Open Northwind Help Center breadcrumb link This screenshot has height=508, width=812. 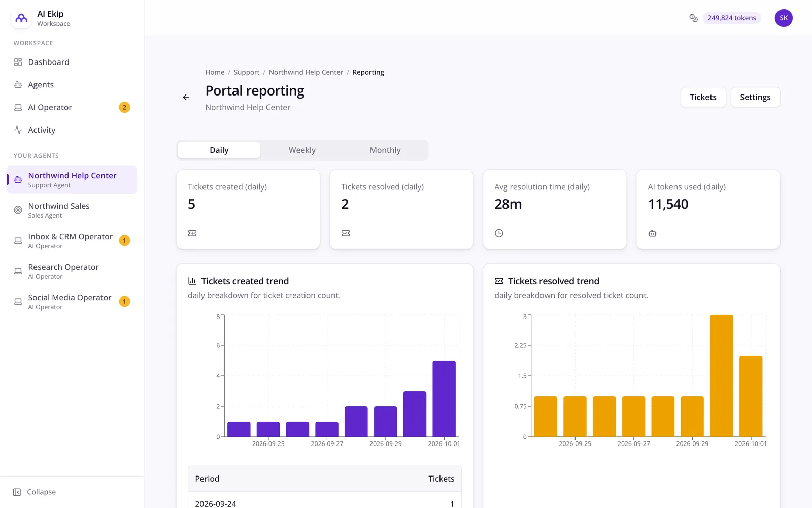[306, 72]
